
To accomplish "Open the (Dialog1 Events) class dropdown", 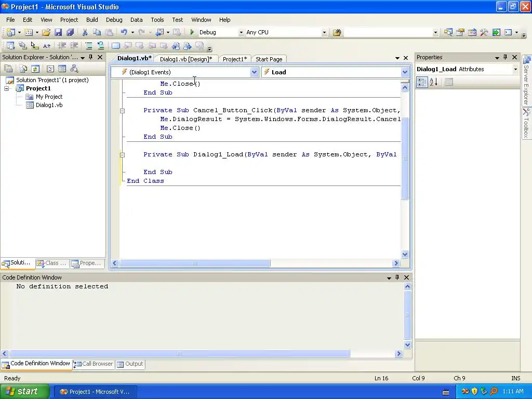I will pyautogui.click(x=254, y=72).
